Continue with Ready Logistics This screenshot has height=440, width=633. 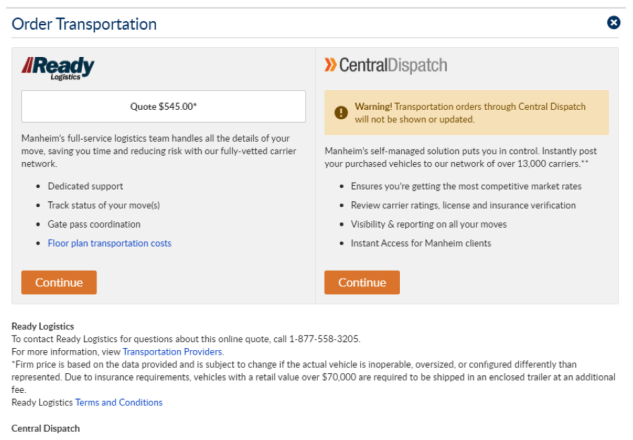(x=59, y=282)
